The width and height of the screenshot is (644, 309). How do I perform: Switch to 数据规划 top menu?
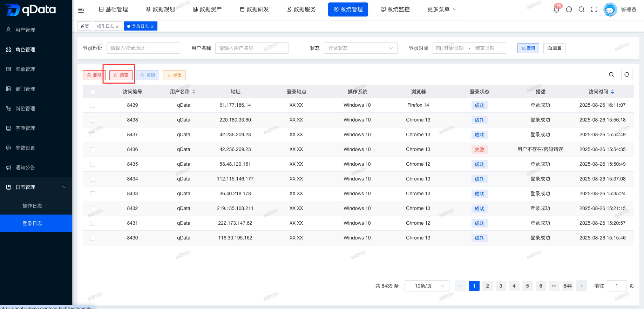[x=161, y=9]
